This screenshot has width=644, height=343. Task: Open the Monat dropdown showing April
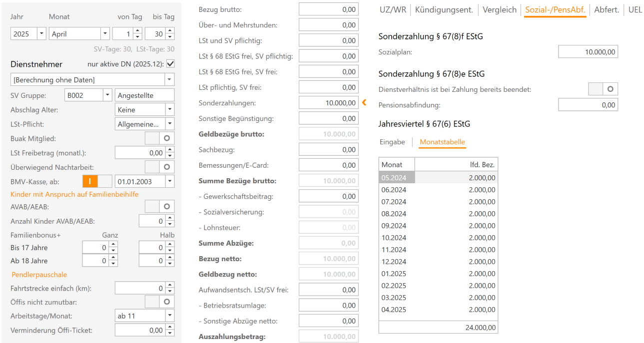coord(105,34)
